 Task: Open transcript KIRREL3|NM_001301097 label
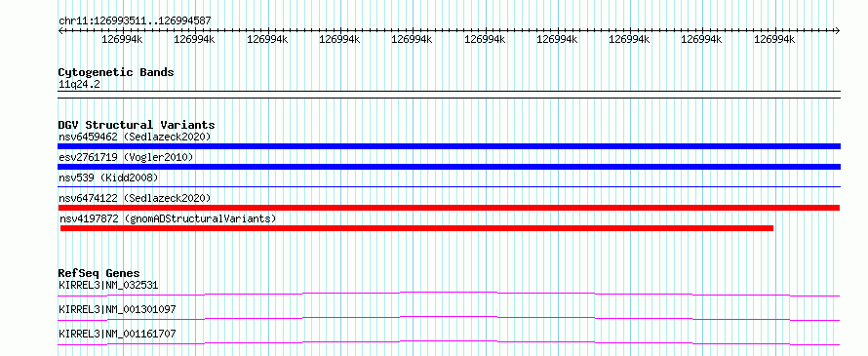(x=117, y=309)
